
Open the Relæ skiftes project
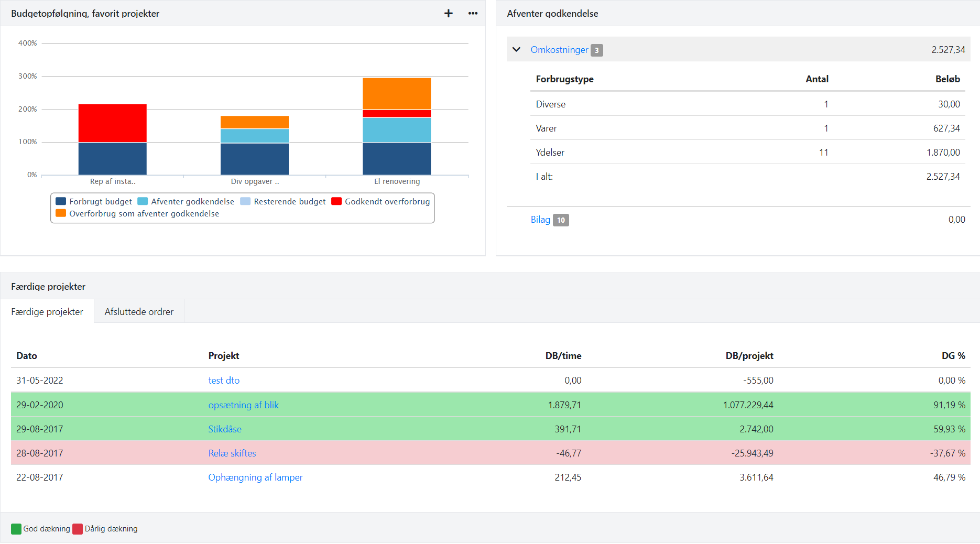point(232,453)
